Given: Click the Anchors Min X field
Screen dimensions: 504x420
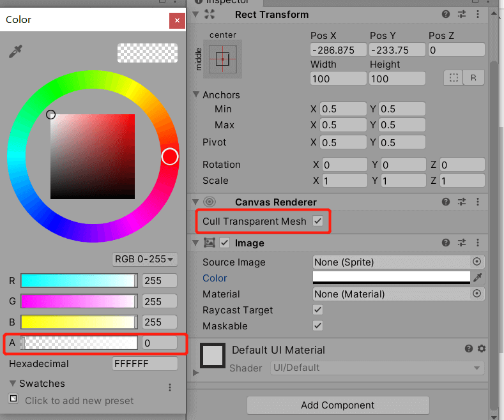Looking at the screenshot, I should click(343, 109).
